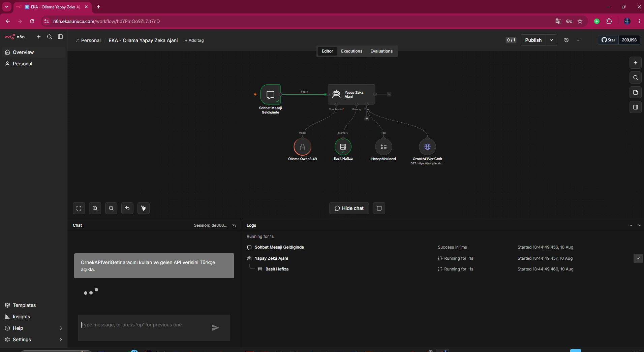Screen dimensions: 644x352
Task: Click the Publish button
Action: (x=533, y=40)
